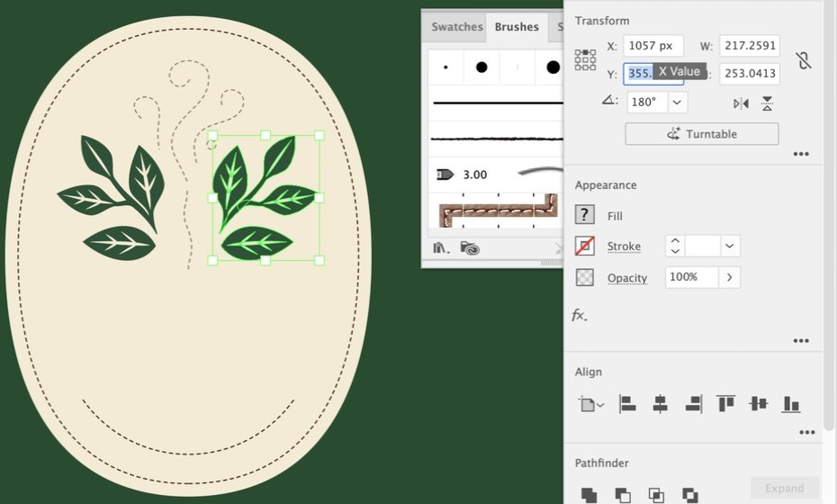Click the Turntable button

(701, 134)
